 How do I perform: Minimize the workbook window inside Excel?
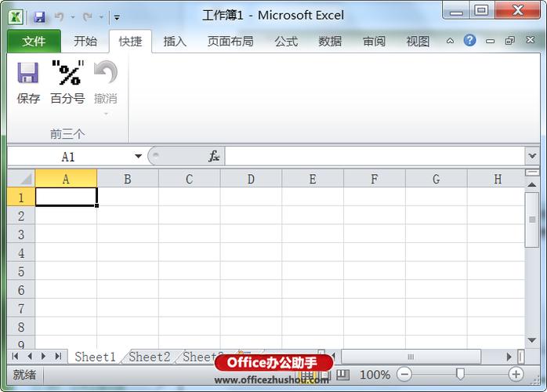490,41
